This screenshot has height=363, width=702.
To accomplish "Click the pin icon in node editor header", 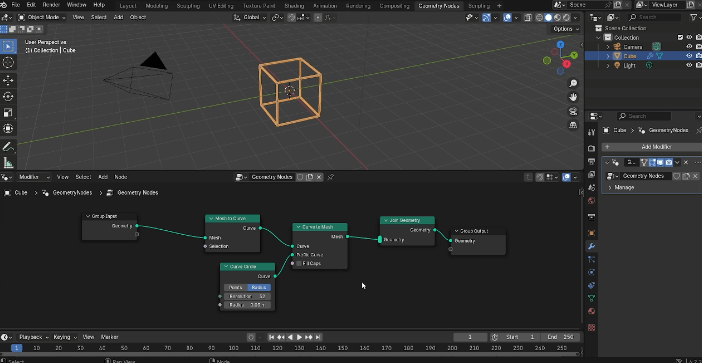I will coord(331,177).
